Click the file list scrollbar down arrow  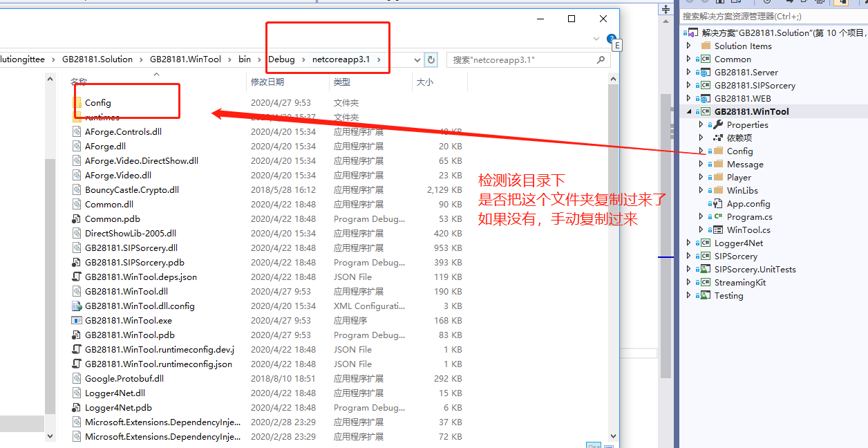click(x=612, y=436)
